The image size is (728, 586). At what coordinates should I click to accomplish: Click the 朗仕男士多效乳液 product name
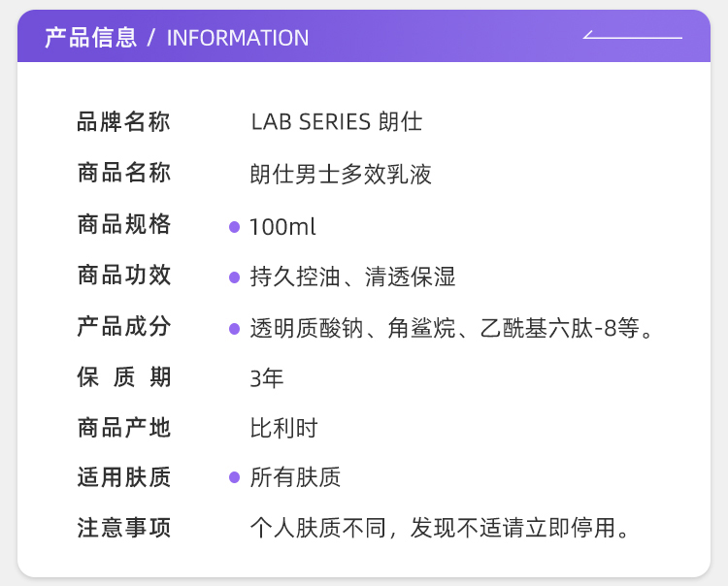point(341,175)
